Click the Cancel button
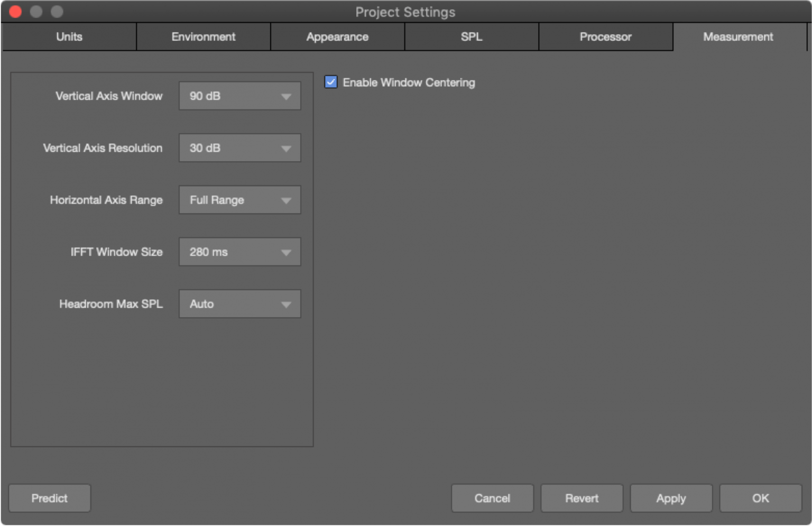Screen dimensions: 812x526 click(x=492, y=498)
